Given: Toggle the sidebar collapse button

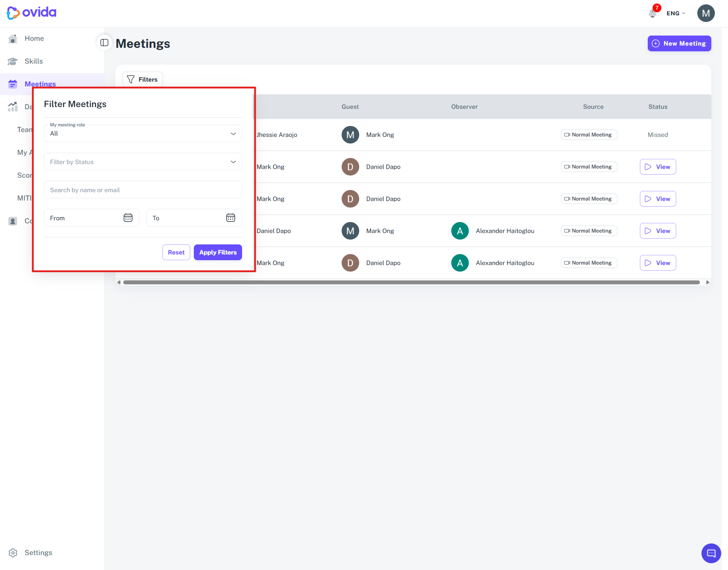Looking at the screenshot, I should pyautogui.click(x=104, y=43).
